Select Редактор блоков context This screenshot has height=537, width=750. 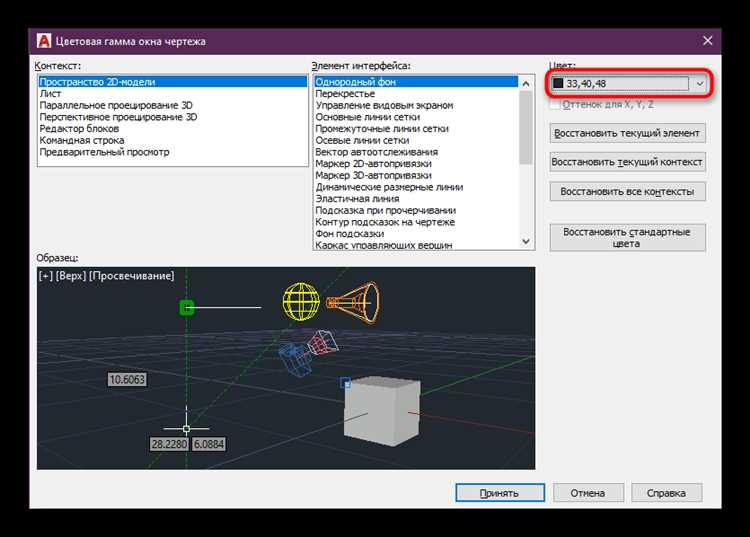pyautogui.click(x=172, y=129)
